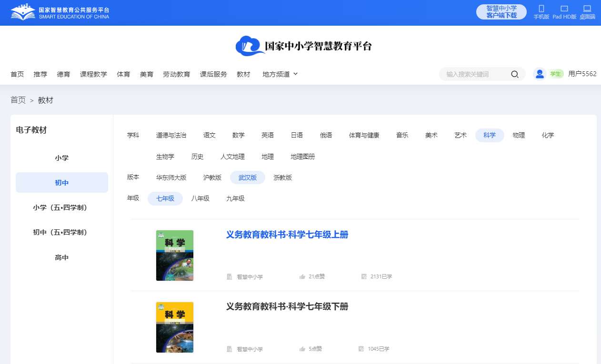Click thumbs-up icon for 七年级上册
This screenshot has height=364, width=601.
(302, 276)
